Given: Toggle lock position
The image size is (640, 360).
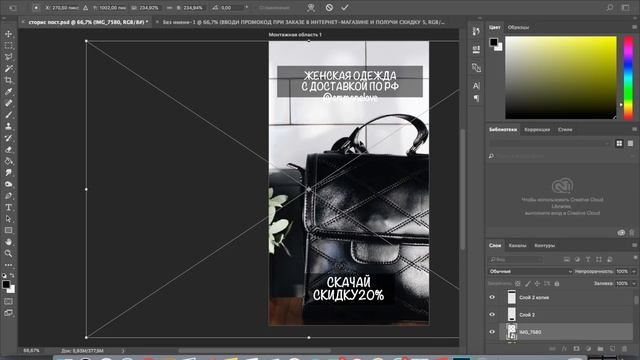Looking at the screenshot, I should (537, 283).
